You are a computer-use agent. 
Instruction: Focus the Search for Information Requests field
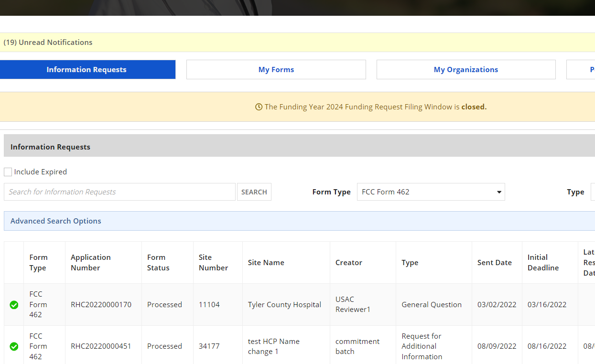(x=119, y=192)
